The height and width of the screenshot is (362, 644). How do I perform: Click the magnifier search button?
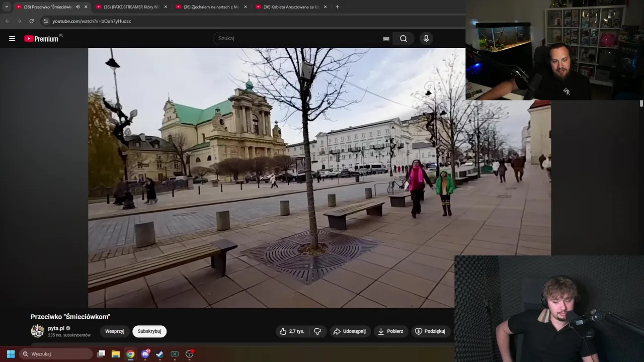coord(404,39)
